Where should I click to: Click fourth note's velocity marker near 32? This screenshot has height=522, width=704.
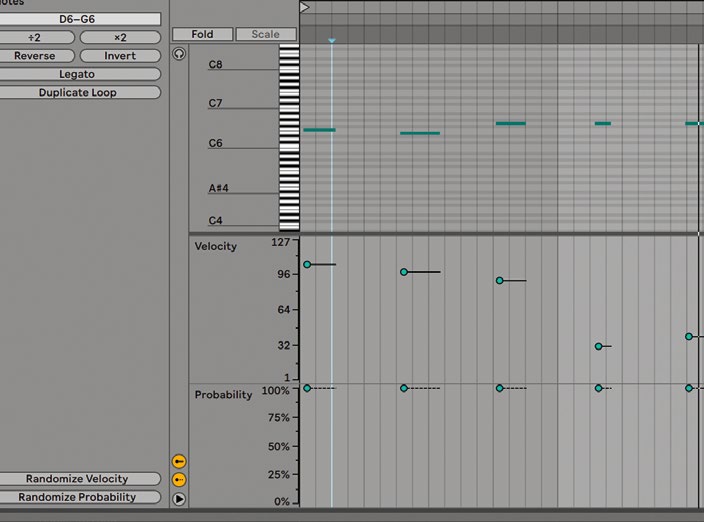[598, 346]
